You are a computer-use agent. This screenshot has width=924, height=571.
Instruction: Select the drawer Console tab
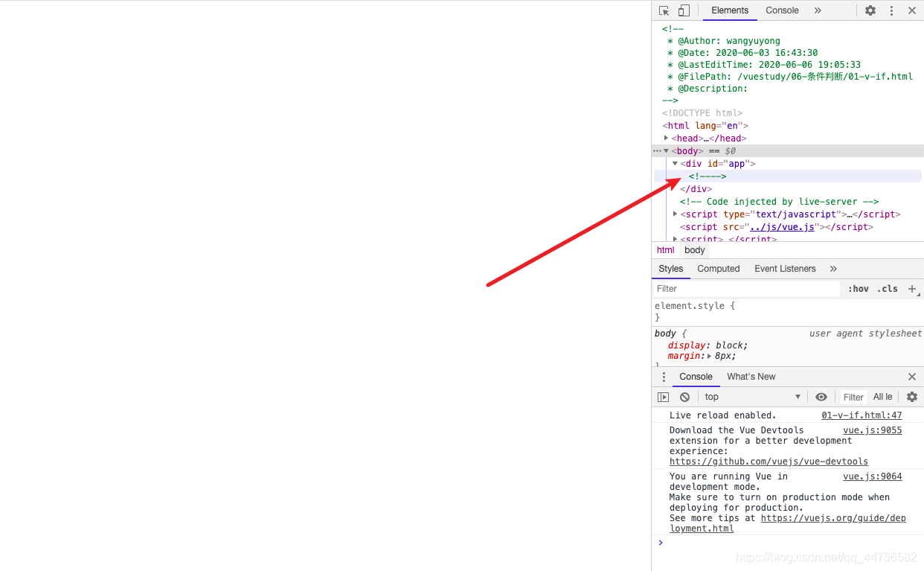(696, 377)
